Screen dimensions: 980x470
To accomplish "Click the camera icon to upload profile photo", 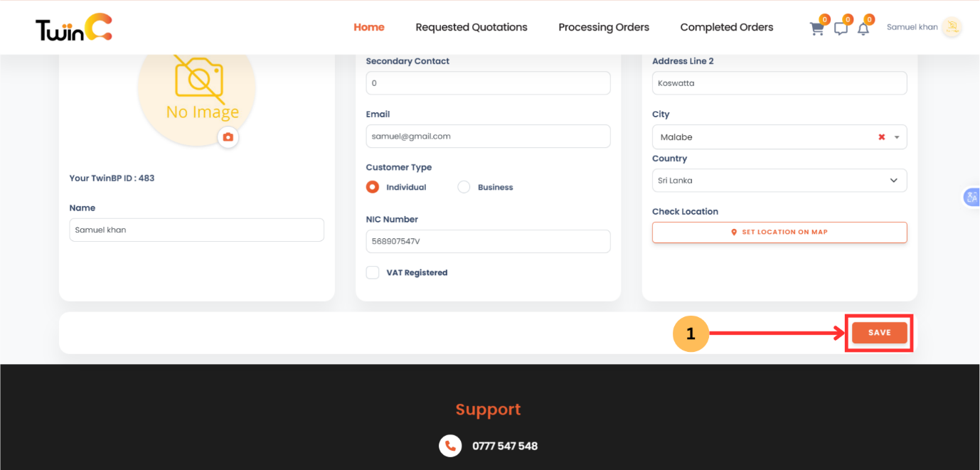I will pyautogui.click(x=228, y=137).
